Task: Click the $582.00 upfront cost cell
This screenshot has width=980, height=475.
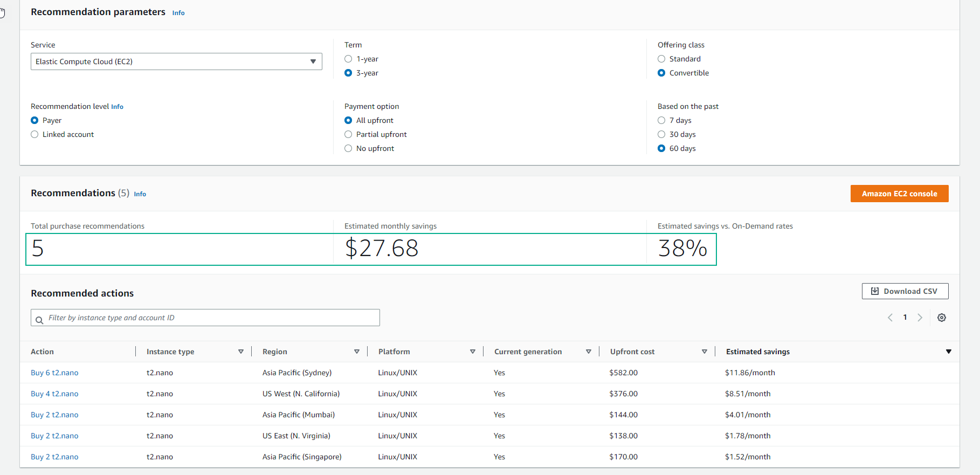Action: [623, 373]
